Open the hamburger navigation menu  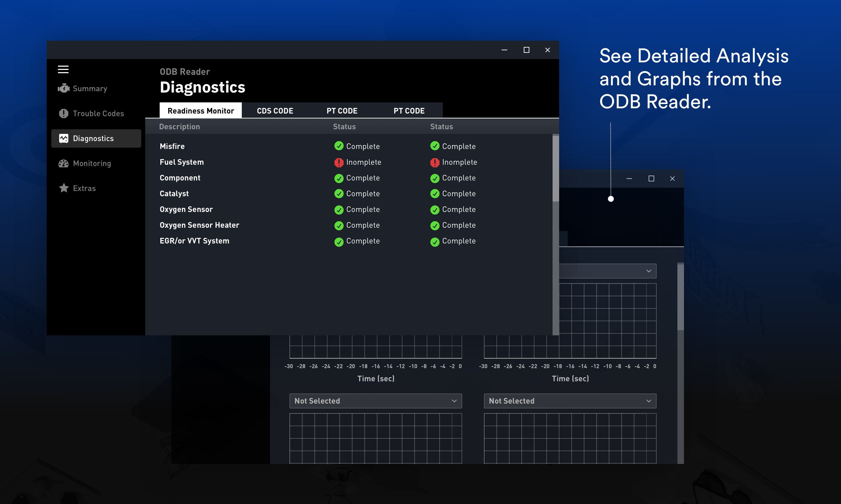tap(63, 69)
